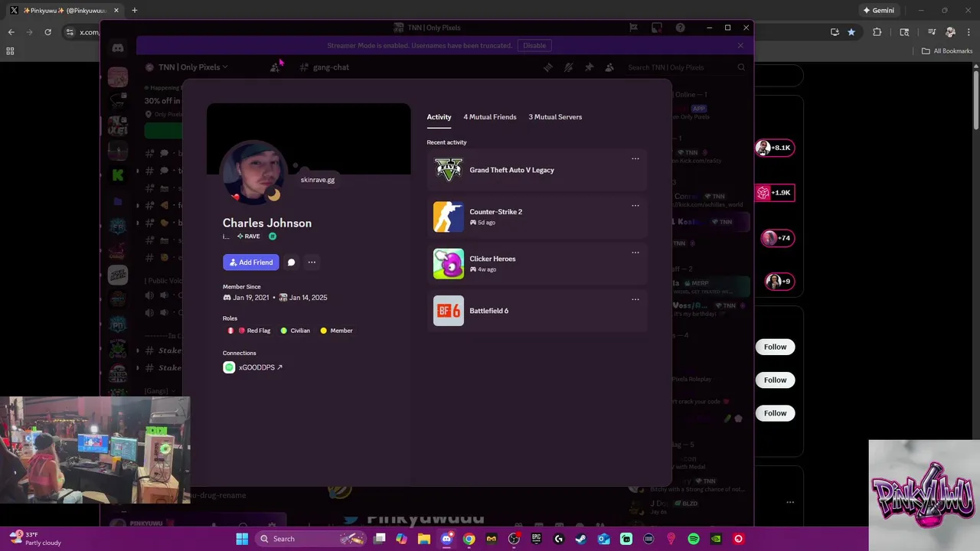Open File Explorer from the taskbar
980x551 pixels.
[423, 539]
